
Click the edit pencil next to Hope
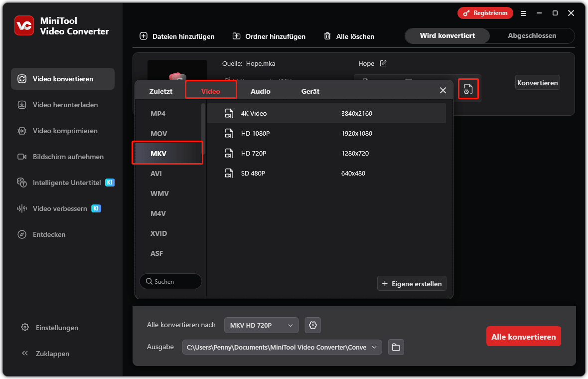click(x=383, y=63)
